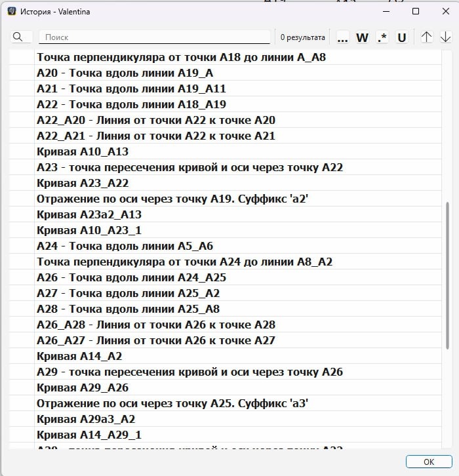The image size is (459, 476).
Task: Toggle regular expression .* button
Action: click(382, 37)
